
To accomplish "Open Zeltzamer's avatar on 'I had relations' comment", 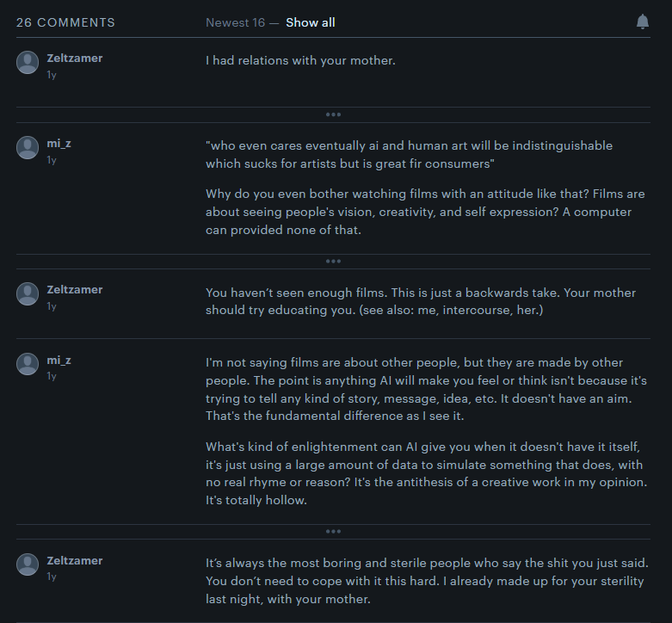I will pos(28,62).
